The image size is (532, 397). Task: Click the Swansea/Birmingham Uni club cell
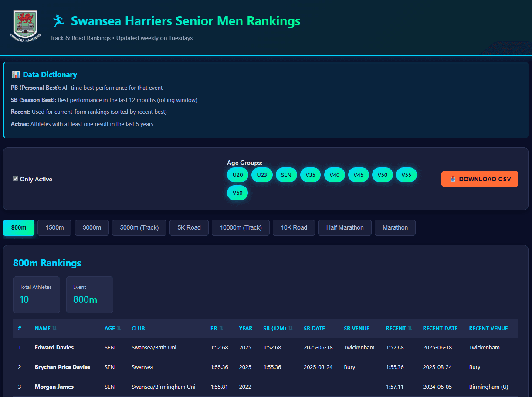coord(163,387)
